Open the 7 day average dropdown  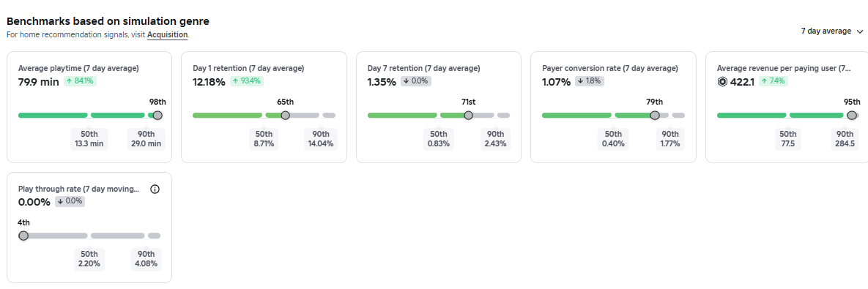(831, 31)
